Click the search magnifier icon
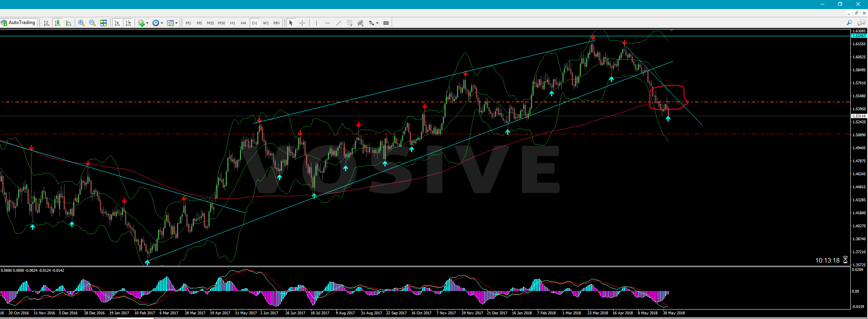Screen dimensions: 868x319 [850, 23]
